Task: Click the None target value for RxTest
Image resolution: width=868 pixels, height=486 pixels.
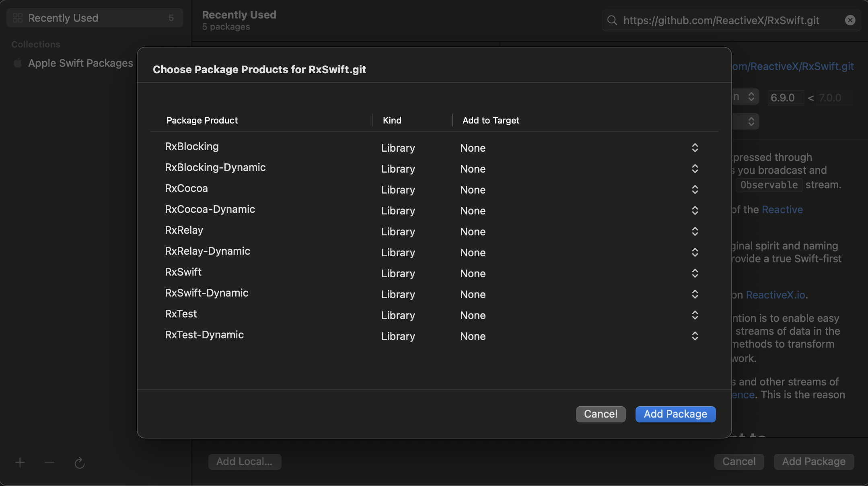Action: [x=473, y=315]
